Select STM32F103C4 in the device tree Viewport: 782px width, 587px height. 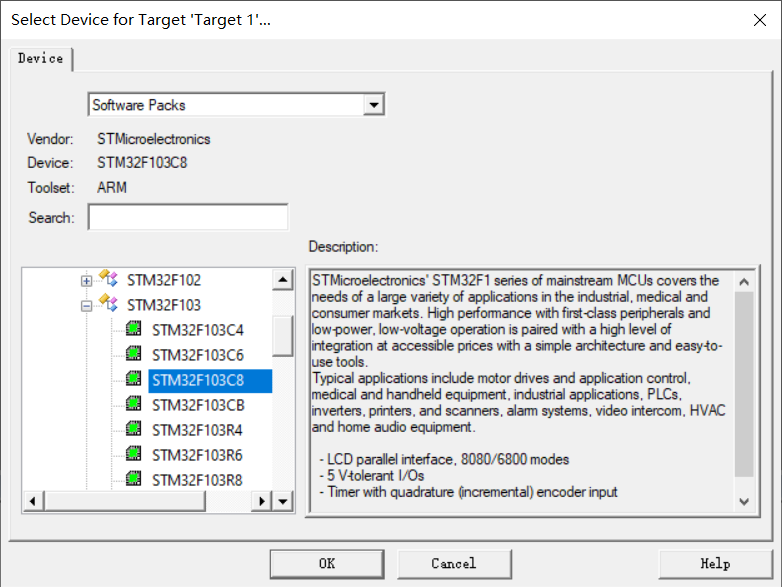click(x=198, y=330)
